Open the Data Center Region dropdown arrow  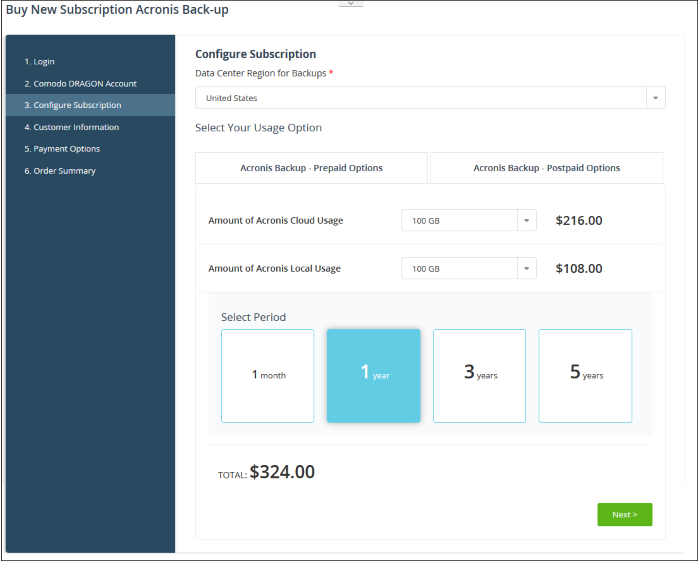[x=655, y=98]
